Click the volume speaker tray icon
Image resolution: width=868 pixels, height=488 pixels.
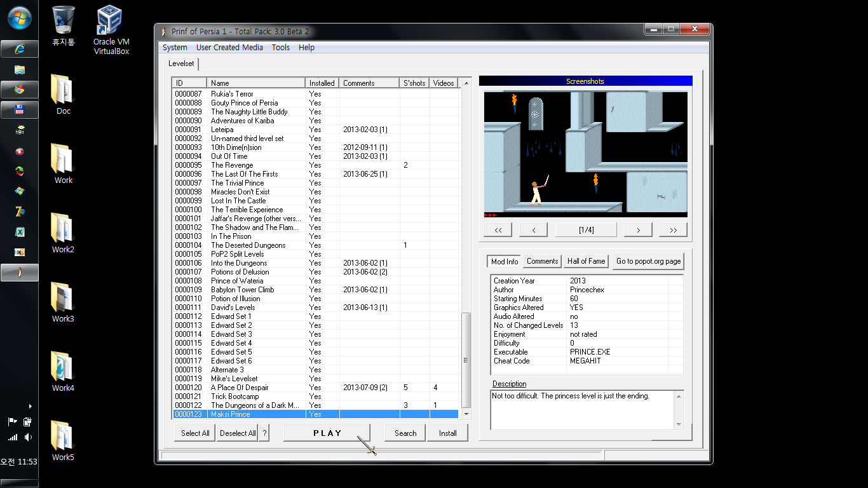click(28, 437)
